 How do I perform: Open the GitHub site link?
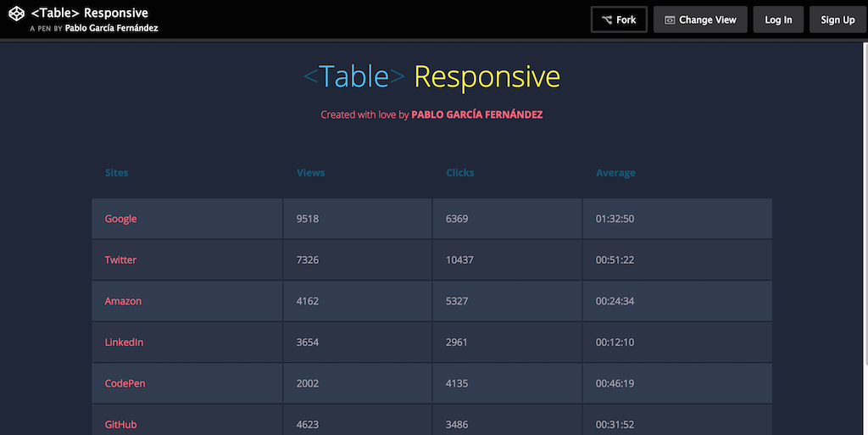120,424
